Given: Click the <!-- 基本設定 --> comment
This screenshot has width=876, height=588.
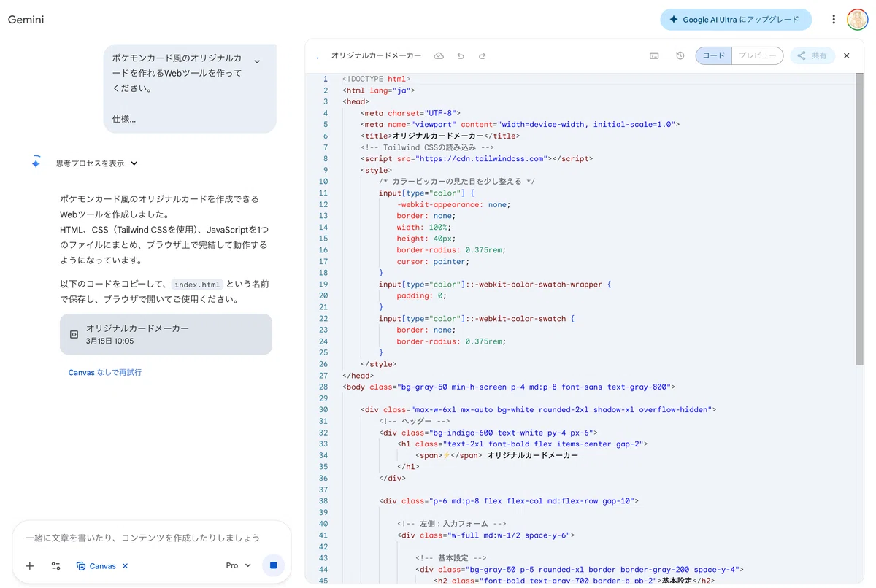Looking at the screenshot, I should [x=451, y=558].
